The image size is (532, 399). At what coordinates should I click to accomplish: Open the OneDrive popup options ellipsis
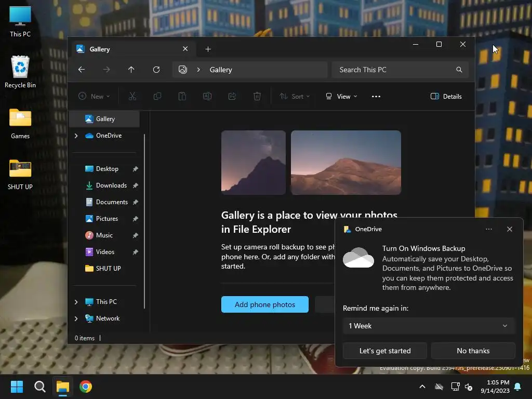488,229
